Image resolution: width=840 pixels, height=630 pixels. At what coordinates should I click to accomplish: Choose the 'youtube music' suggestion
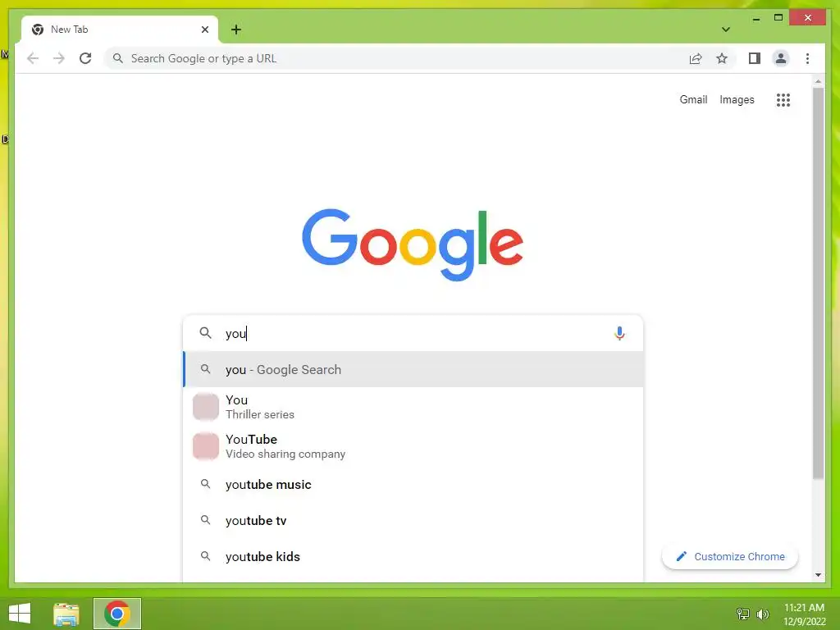[413, 484]
